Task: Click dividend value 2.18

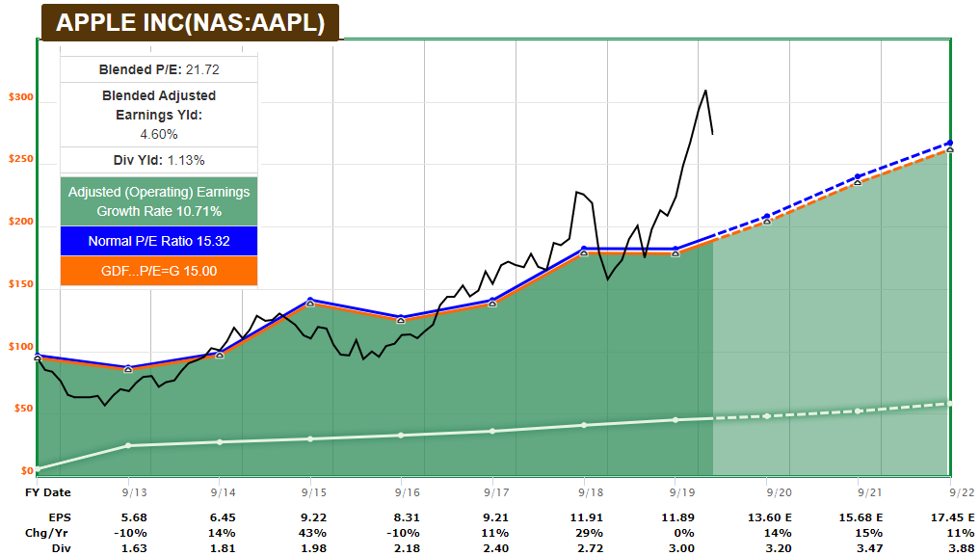Action: pyautogui.click(x=408, y=548)
